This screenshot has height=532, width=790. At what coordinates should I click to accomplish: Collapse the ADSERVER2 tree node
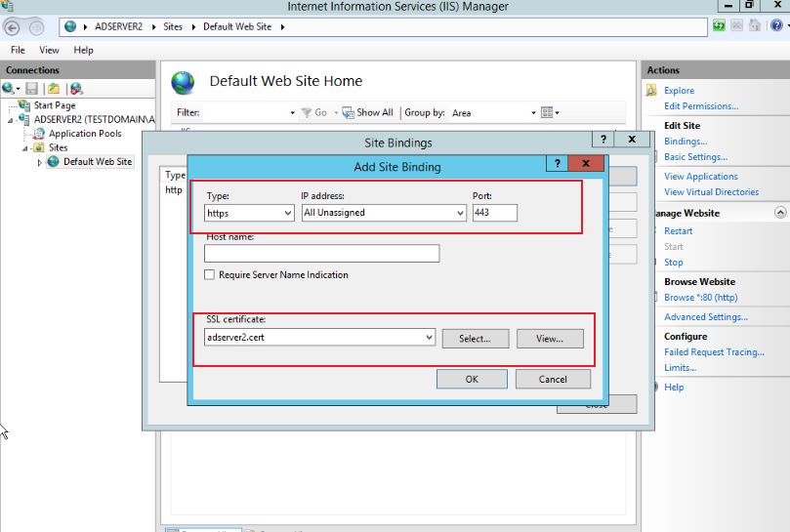click(x=10, y=120)
